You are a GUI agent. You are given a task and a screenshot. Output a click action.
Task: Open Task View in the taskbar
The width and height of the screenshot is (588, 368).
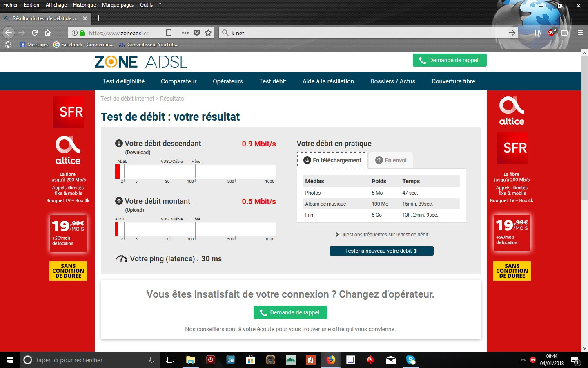pos(170,360)
